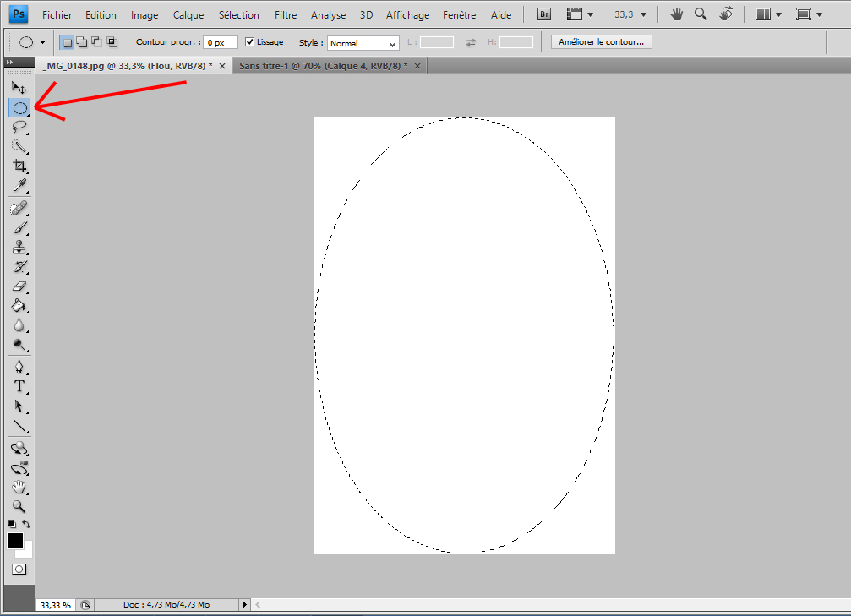851x616 pixels.
Task: Select the Lasso tool
Action: [x=19, y=127]
